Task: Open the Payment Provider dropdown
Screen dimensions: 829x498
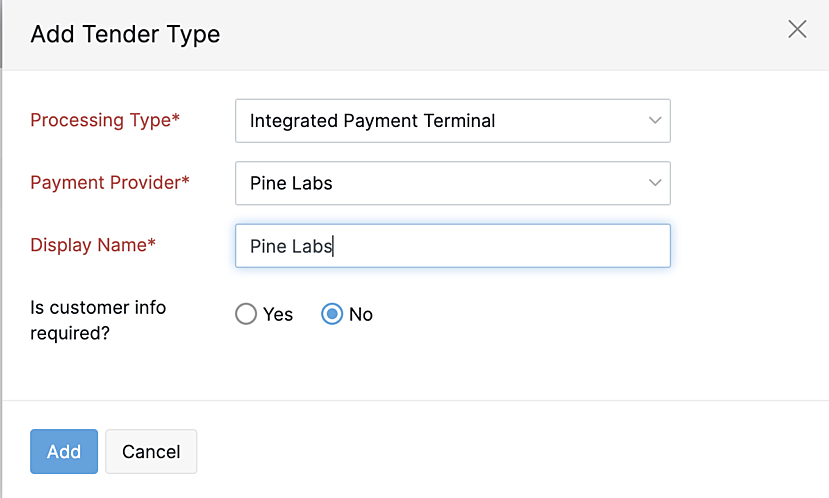Action: [x=452, y=183]
